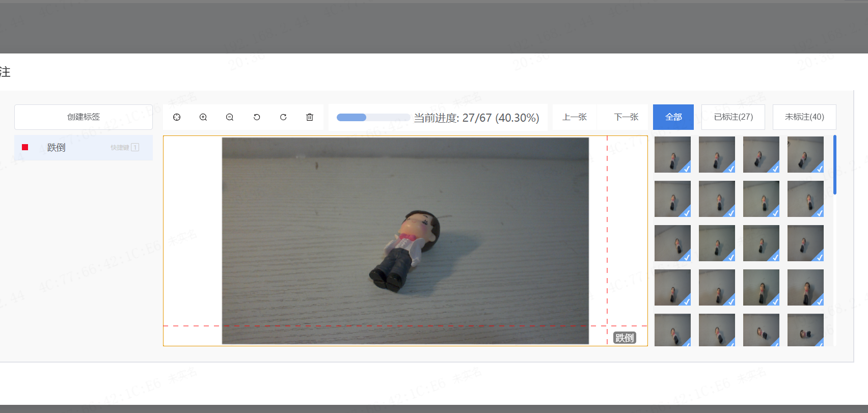Rotate image counterclockwise with undo-arrow icon
This screenshot has width=868, height=413.
[x=257, y=117]
